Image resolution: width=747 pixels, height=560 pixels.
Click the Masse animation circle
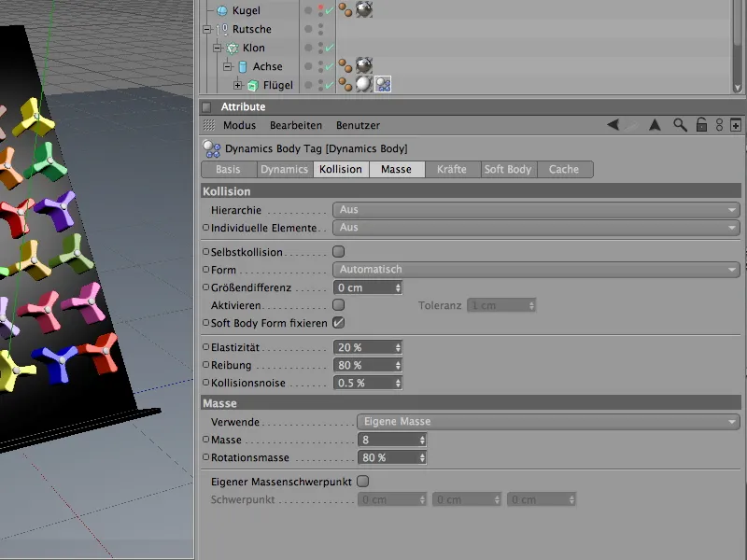(205, 439)
